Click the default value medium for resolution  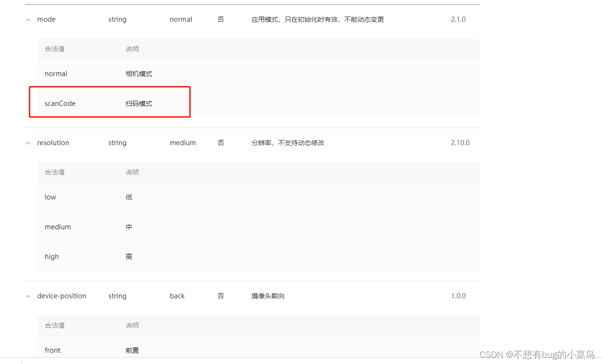click(183, 142)
